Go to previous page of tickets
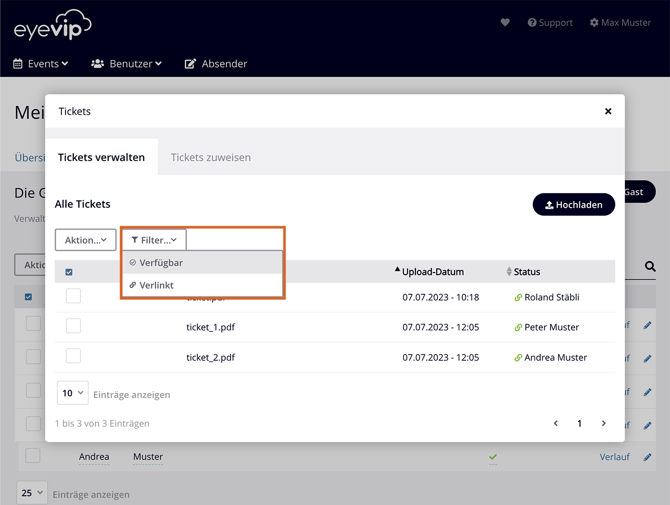 coord(555,423)
